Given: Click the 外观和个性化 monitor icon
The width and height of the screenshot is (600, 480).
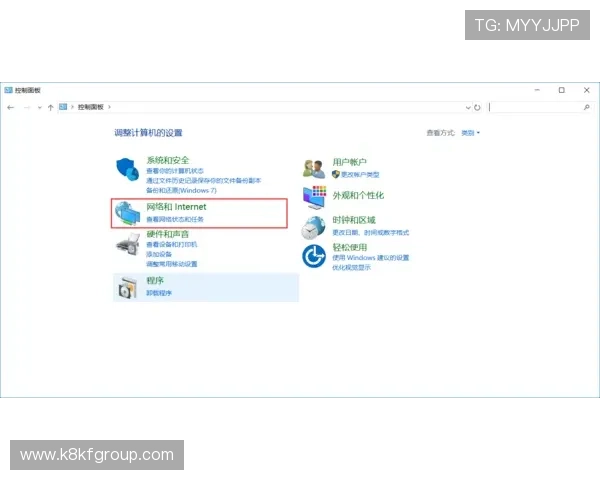Looking at the screenshot, I should point(315,197).
